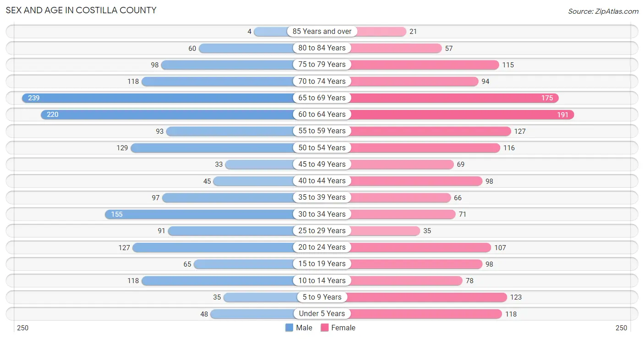This screenshot has height=339, width=644.
Task: Click the Under 5 Years label
Action: coord(322,313)
